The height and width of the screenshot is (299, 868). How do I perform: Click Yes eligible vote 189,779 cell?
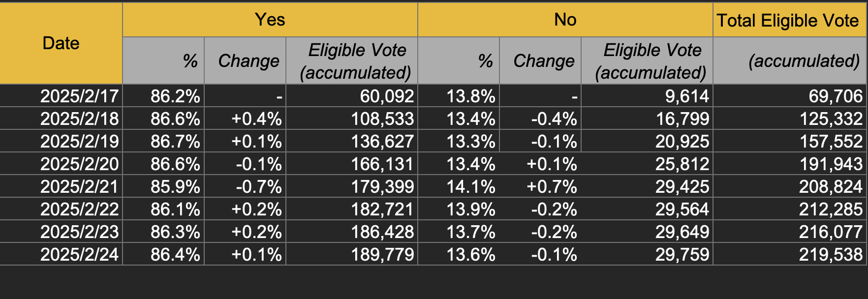click(352, 254)
